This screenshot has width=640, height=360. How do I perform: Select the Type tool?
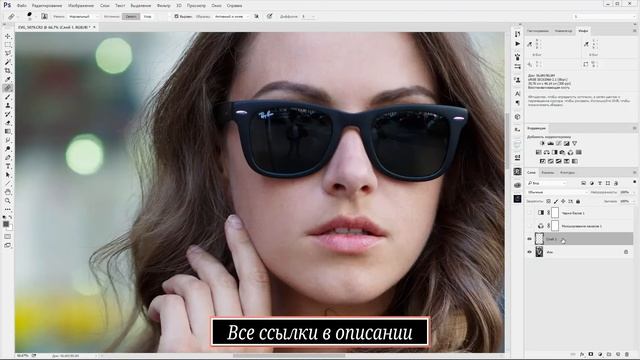8,166
